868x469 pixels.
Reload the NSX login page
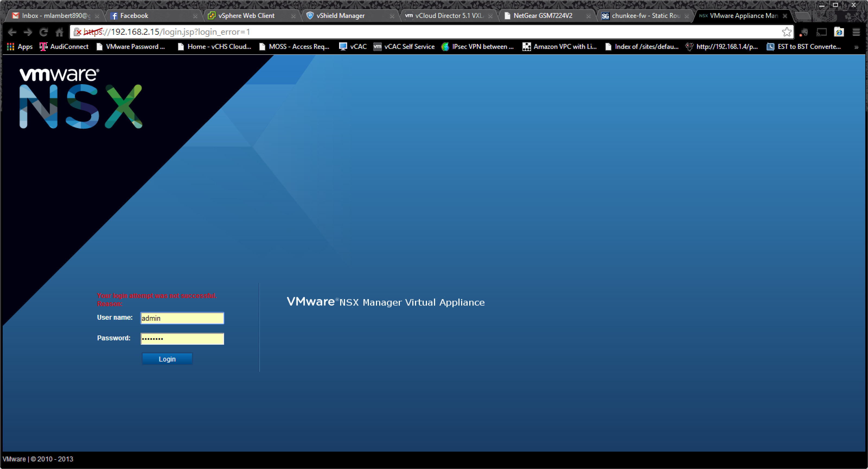(x=43, y=32)
